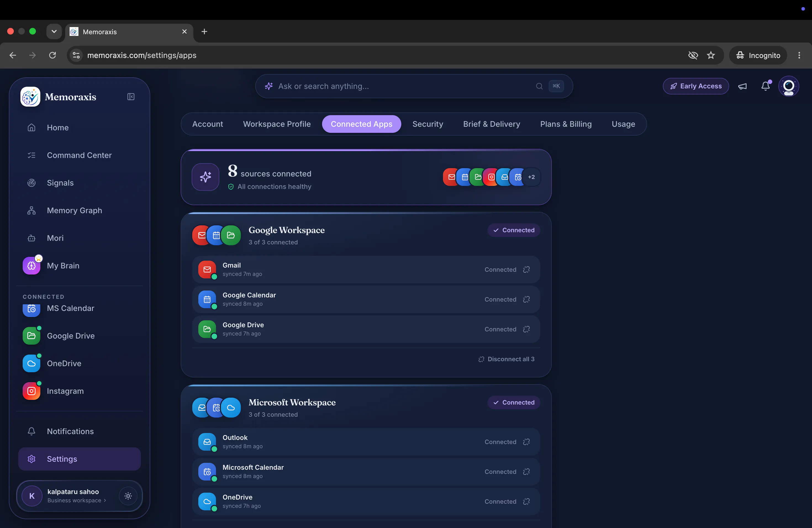Click Disconnect all 3 for Google Workspace
The width and height of the screenshot is (812, 528).
pyautogui.click(x=506, y=359)
